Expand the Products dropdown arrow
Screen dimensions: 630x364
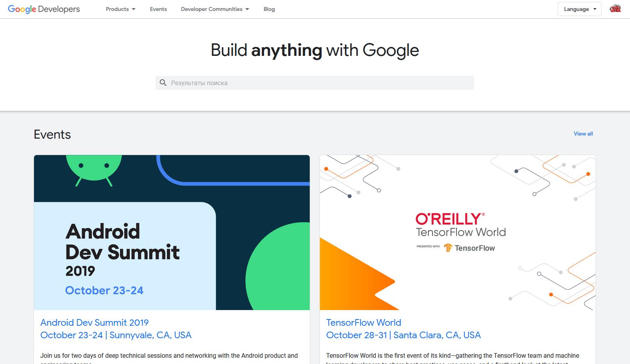pyautogui.click(x=134, y=9)
